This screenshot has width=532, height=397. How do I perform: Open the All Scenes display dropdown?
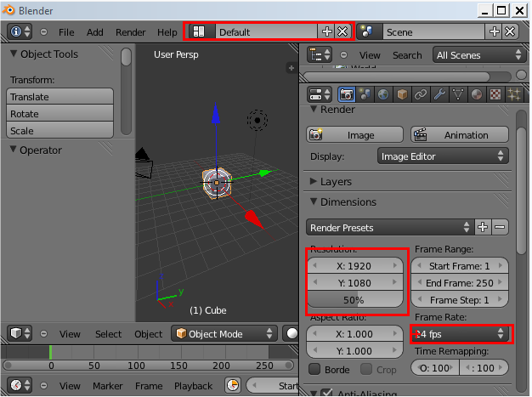(x=479, y=55)
